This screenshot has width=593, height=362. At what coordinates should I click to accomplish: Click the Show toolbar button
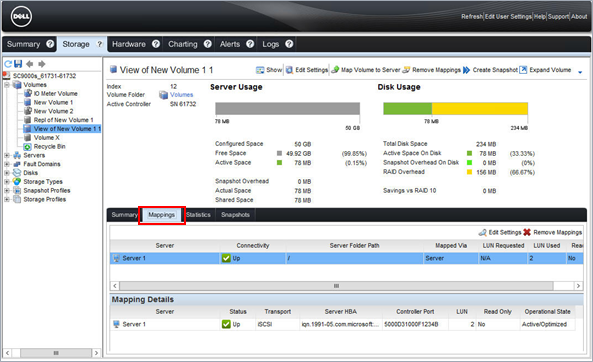click(269, 70)
